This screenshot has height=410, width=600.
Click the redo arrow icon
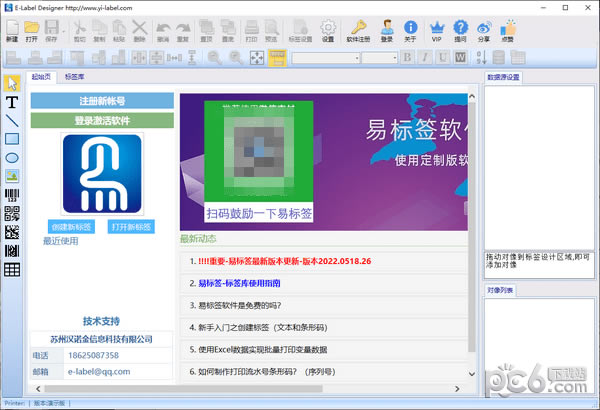pos(183,31)
